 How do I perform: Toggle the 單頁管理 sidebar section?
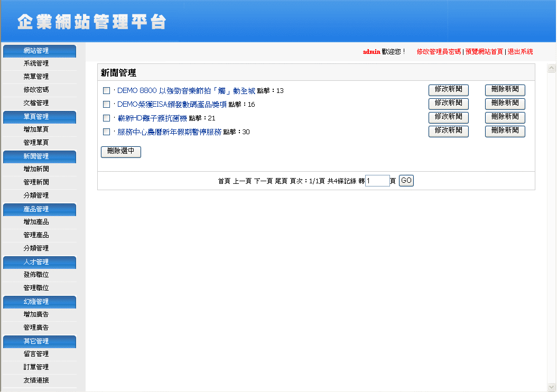click(x=40, y=117)
